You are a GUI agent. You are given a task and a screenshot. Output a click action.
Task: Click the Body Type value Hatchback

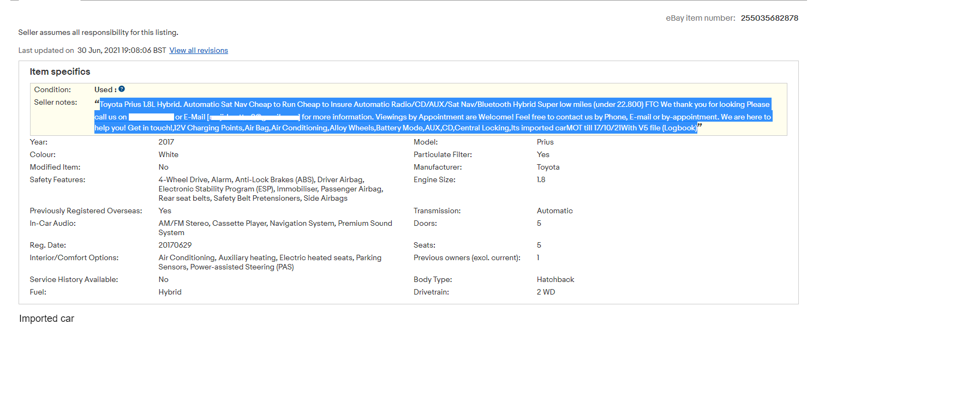(x=555, y=279)
